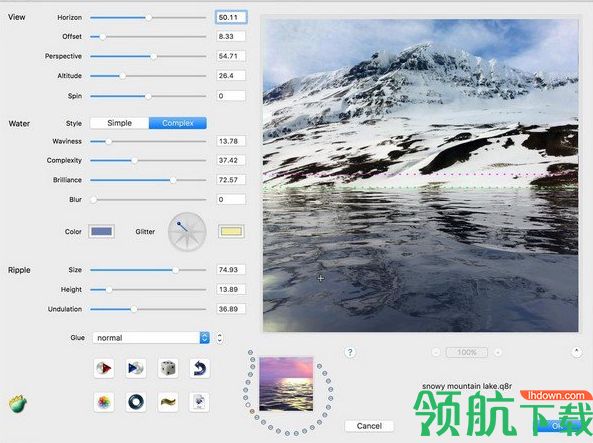Click the Blur value field

click(231, 199)
